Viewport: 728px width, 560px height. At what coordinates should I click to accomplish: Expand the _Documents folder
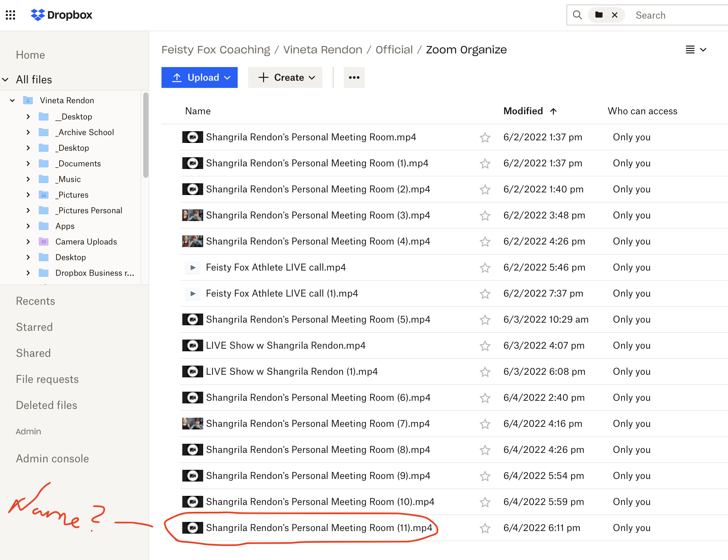pos(28,163)
